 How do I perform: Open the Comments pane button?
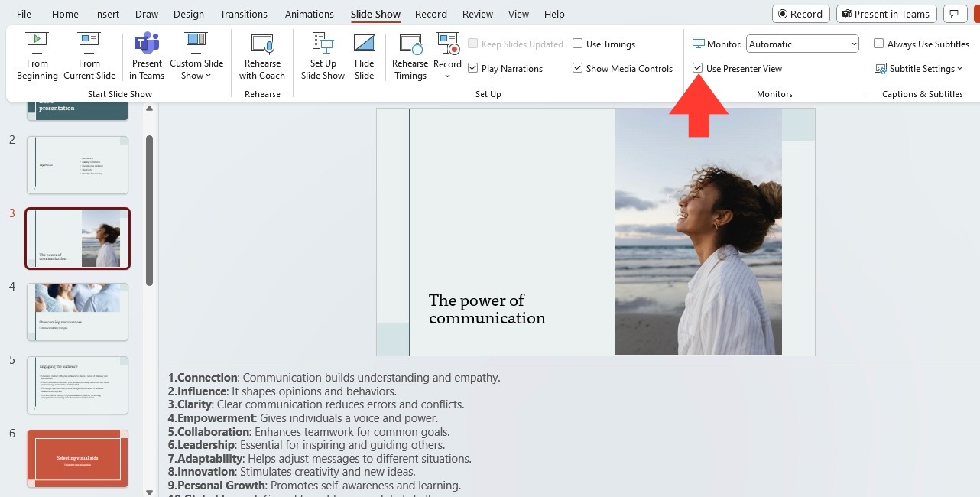(954, 14)
